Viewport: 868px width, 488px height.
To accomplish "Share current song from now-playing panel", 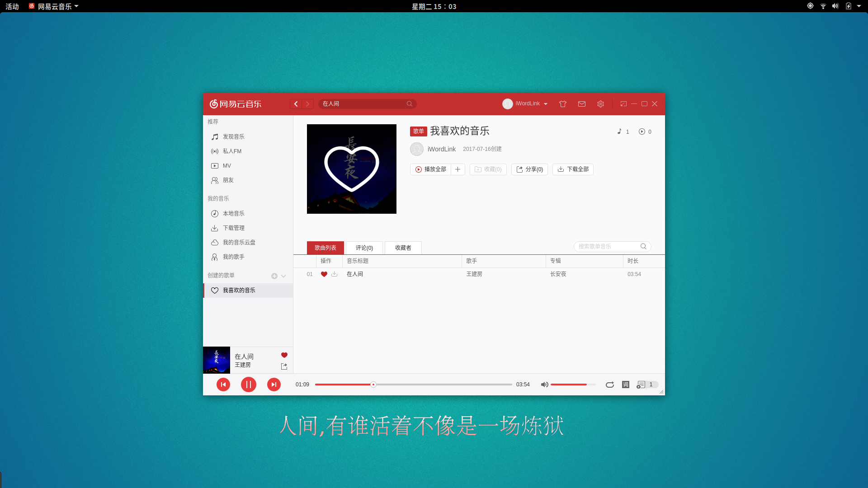I will pos(284,366).
